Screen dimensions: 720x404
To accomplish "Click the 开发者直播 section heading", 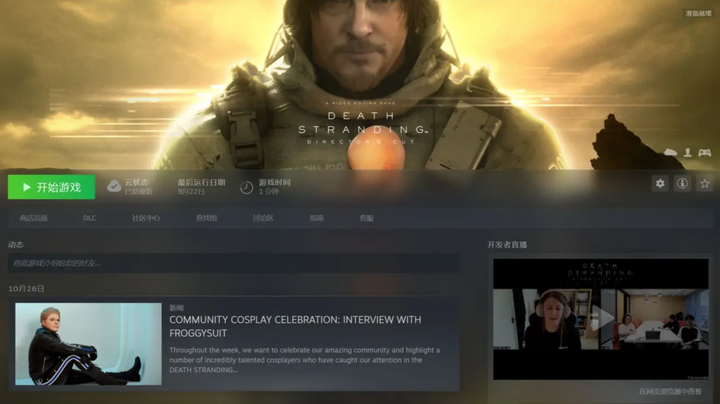I will coord(507,245).
